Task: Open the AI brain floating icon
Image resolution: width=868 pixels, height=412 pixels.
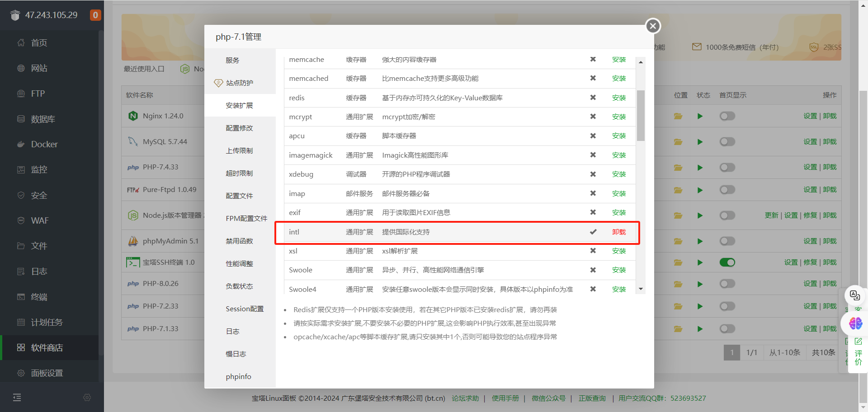Action: (x=855, y=323)
